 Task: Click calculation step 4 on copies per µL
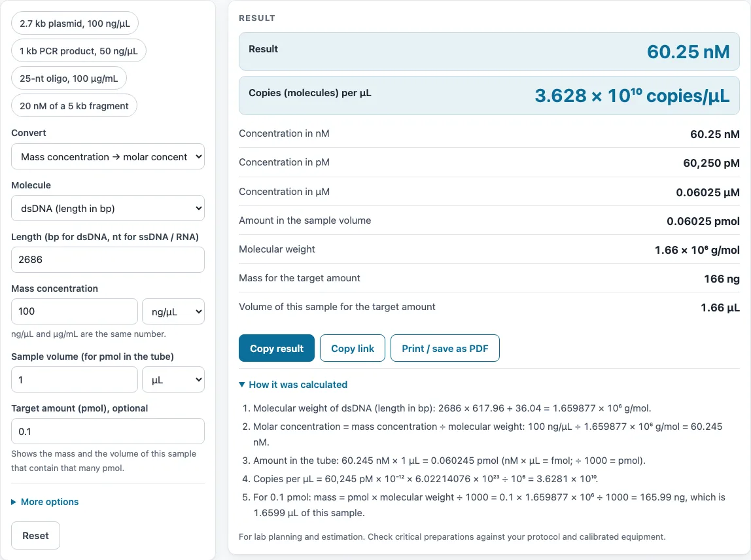426,479
